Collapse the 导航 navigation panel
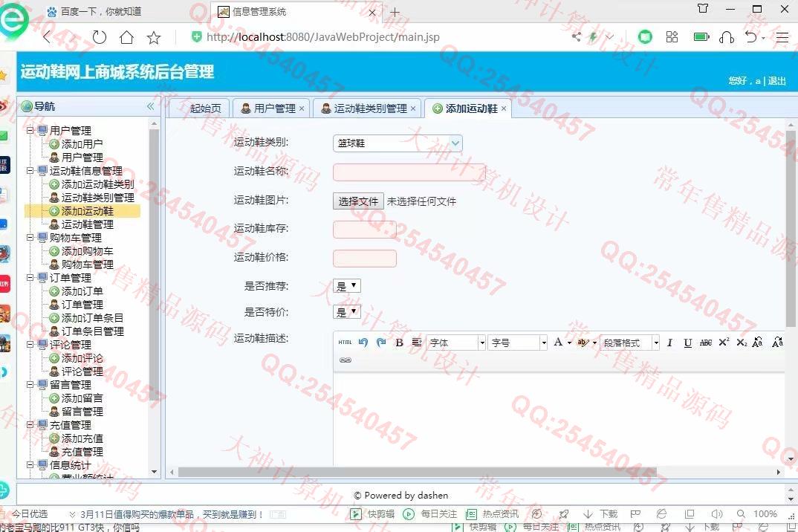The image size is (798, 532). 150,106
